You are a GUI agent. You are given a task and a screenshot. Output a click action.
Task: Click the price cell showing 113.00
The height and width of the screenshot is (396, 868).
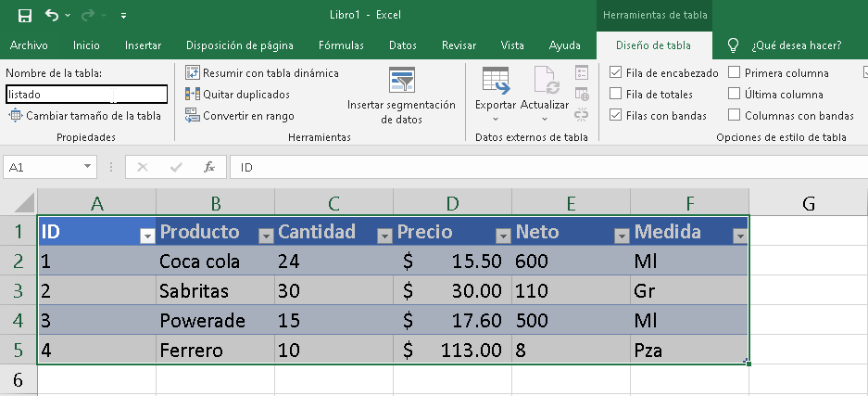[x=452, y=350]
